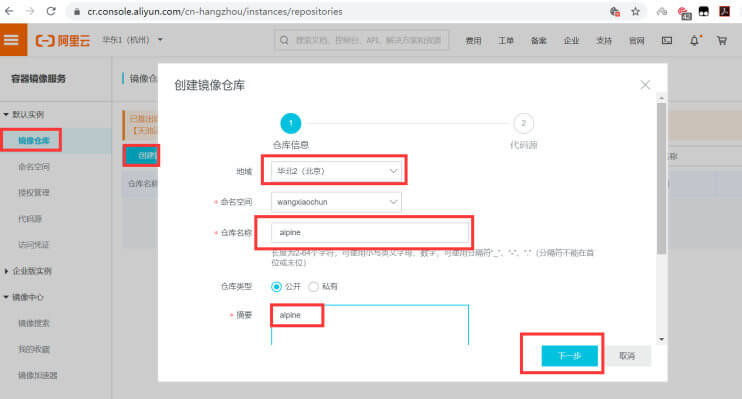Select 镜像仓库 in the sidebar
Image resolution: width=742 pixels, height=399 pixels.
(34, 141)
